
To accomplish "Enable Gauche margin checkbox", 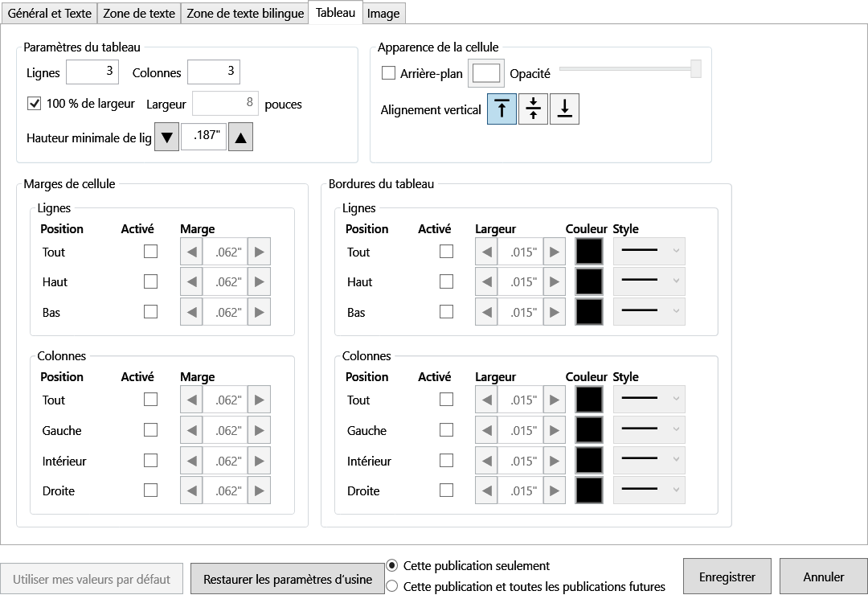I will click(x=150, y=430).
